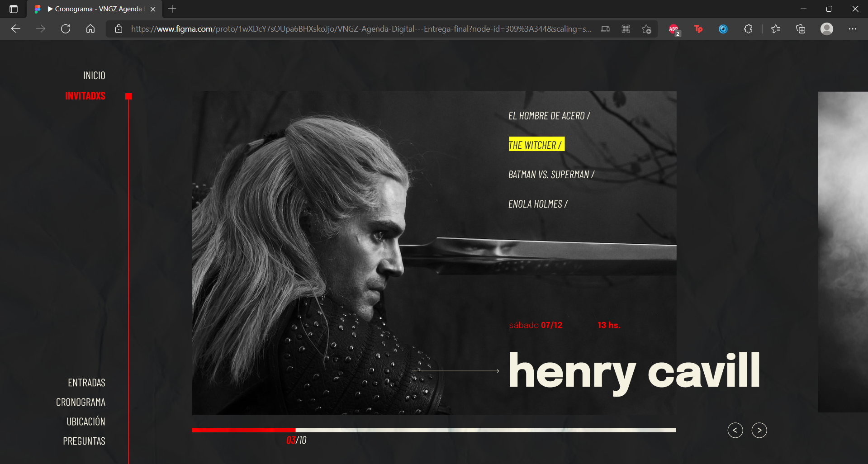Open the Extensions puzzle icon

click(748, 29)
